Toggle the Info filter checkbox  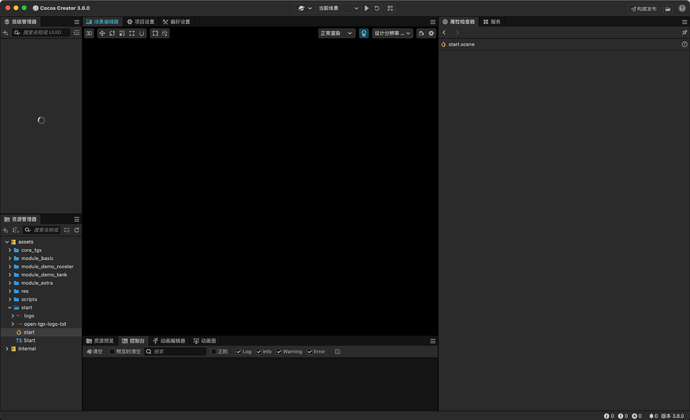[259, 352]
